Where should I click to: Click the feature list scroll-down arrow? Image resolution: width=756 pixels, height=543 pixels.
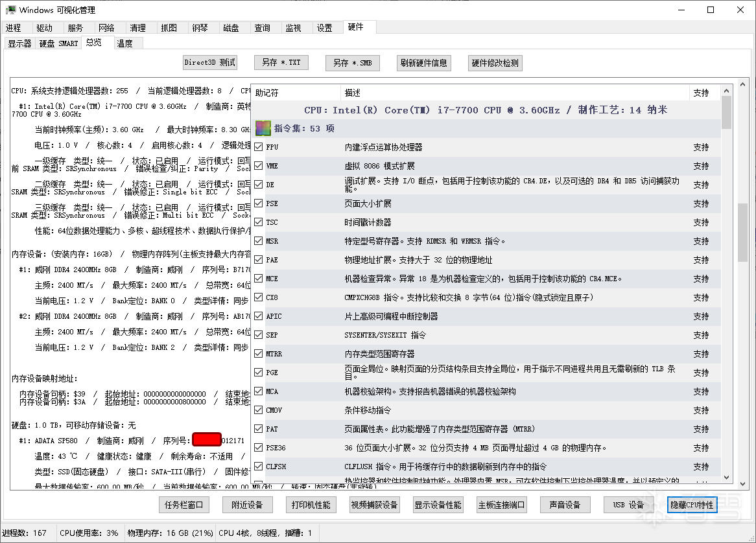coord(727,478)
